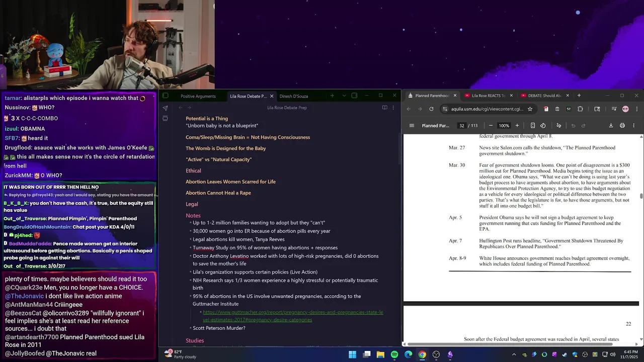The height and width of the screenshot is (362, 644).
Task: Select Planned Parenthood Chrome tab
Action: click(x=431, y=96)
